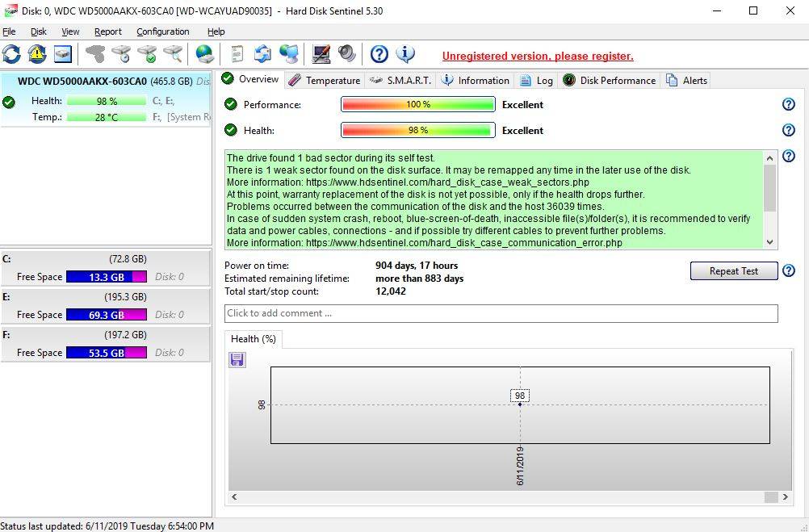Click the blue info bubble toolbar icon
809x532 pixels.
405,53
